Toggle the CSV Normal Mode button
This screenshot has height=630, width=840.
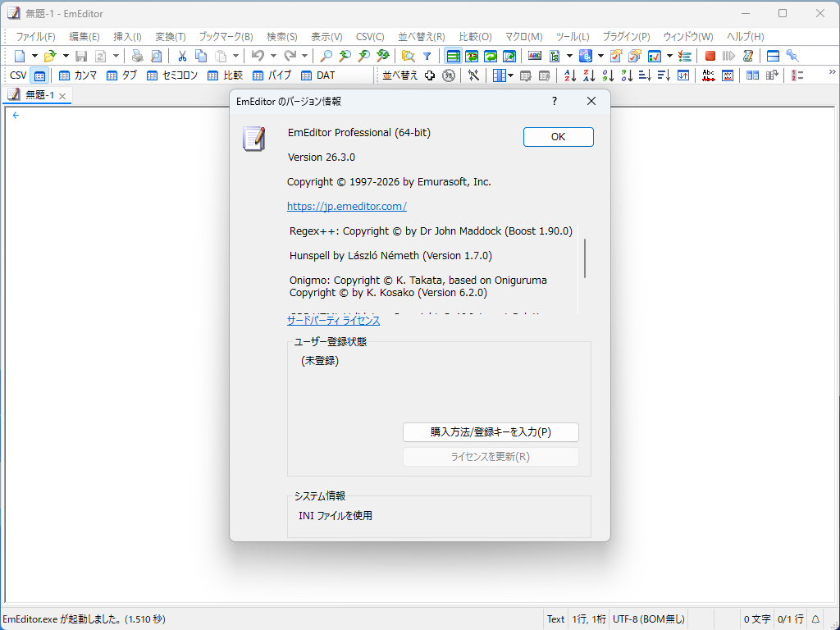[x=39, y=75]
